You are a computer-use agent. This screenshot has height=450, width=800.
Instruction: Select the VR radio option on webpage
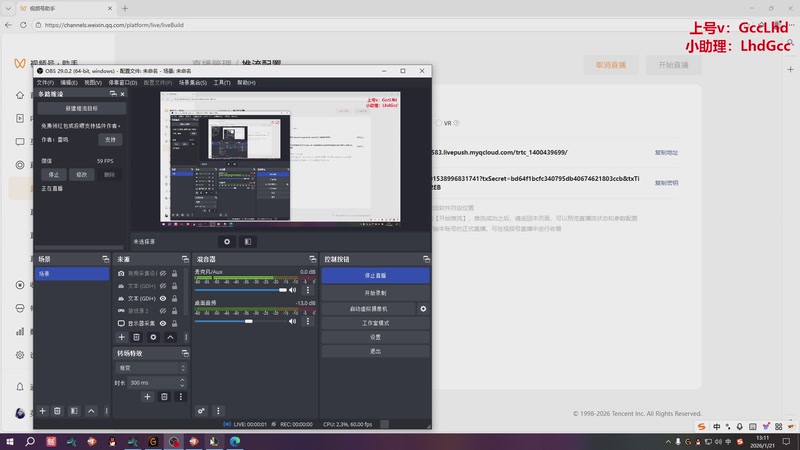click(x=438, y=123)
